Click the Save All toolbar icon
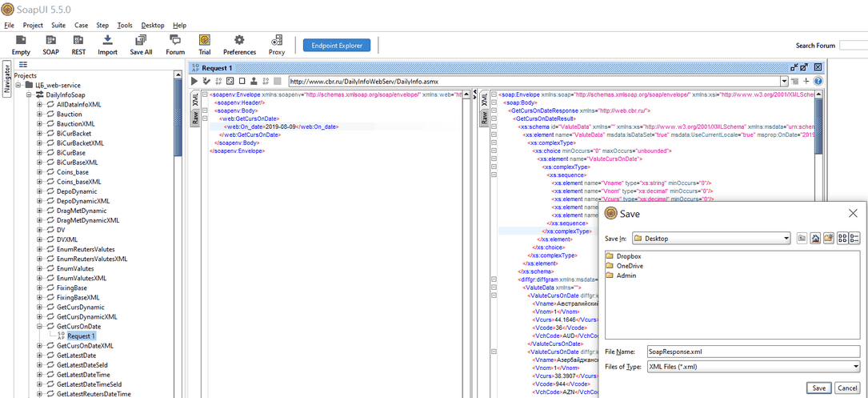 141,45
